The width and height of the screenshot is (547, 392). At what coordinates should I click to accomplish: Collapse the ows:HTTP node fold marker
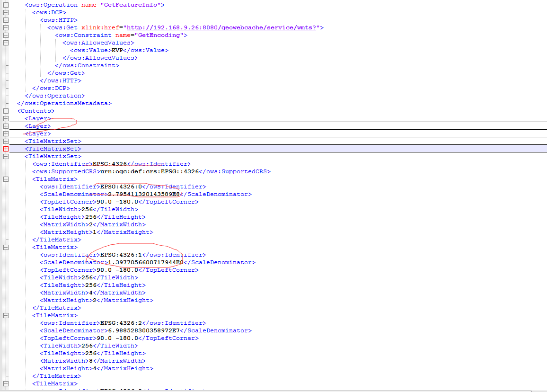click(x=6, y=20)
